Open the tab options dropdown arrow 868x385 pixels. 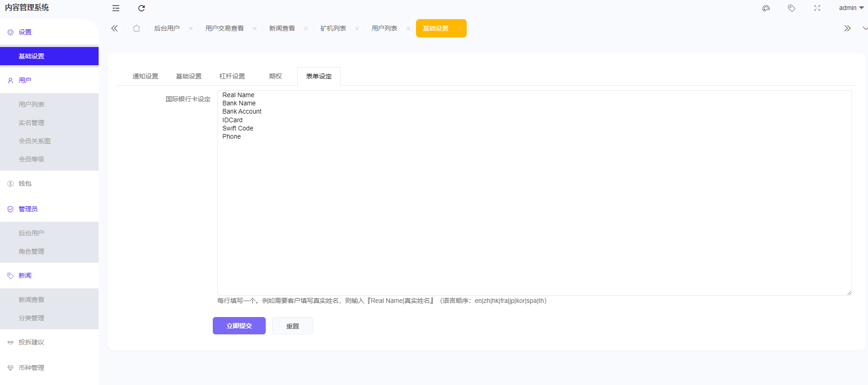864,28
